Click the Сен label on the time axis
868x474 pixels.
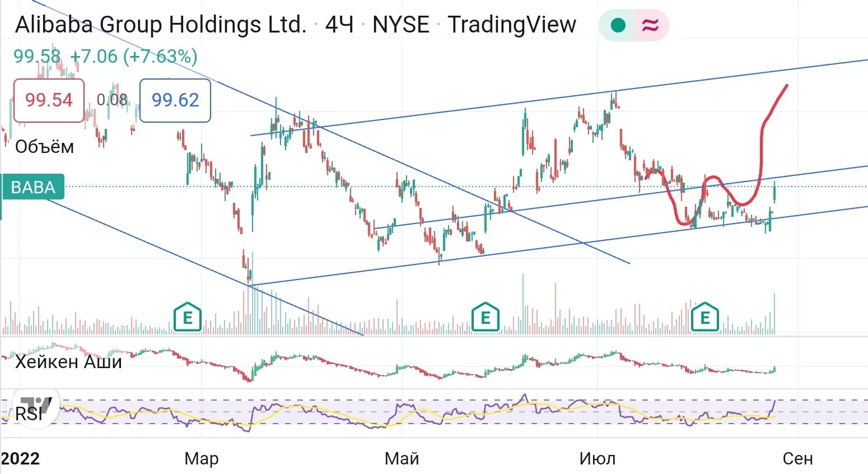pyautogui.click(x=797, y=459)
